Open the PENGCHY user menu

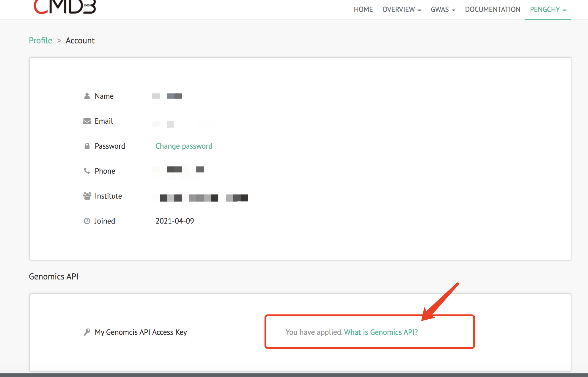click(548, 10)
